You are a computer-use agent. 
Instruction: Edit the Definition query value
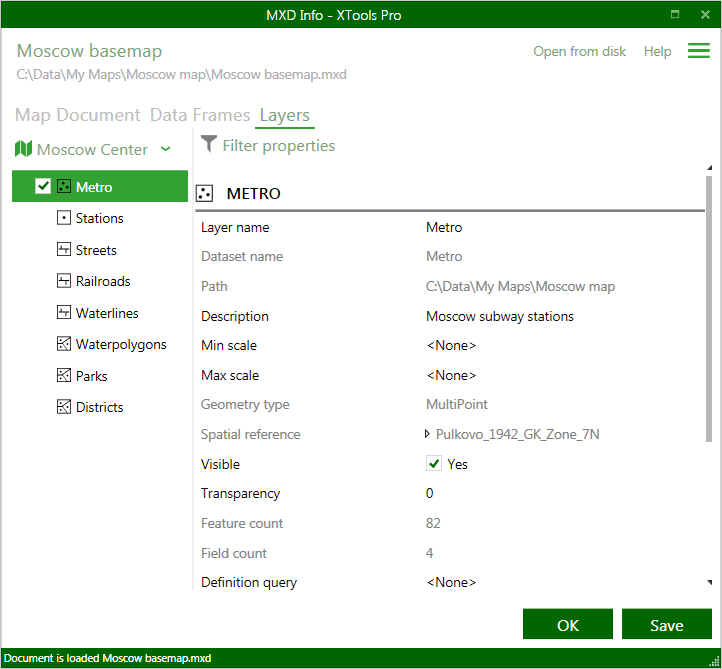tap(451, 582)
